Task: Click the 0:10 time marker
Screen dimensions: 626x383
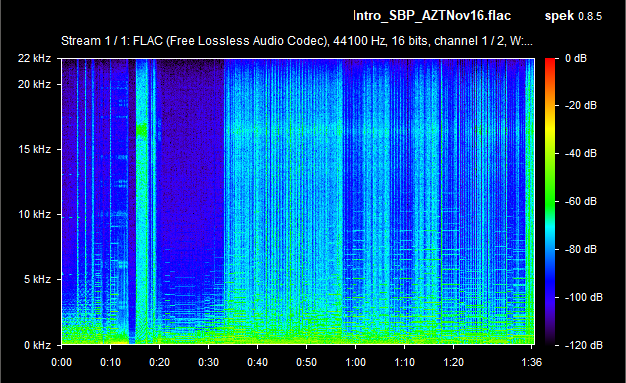Action: (x=110, y=362)
